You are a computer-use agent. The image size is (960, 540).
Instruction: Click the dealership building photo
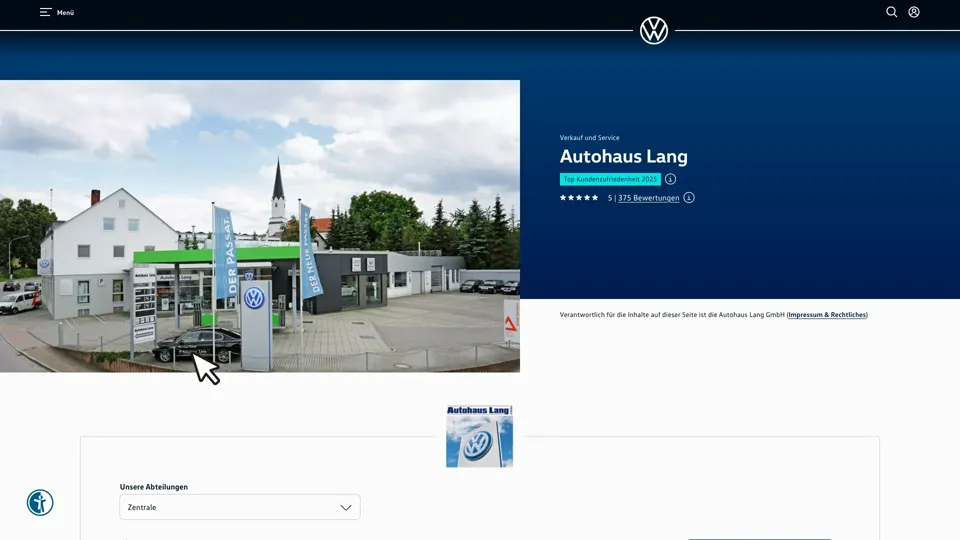[260, 226]
